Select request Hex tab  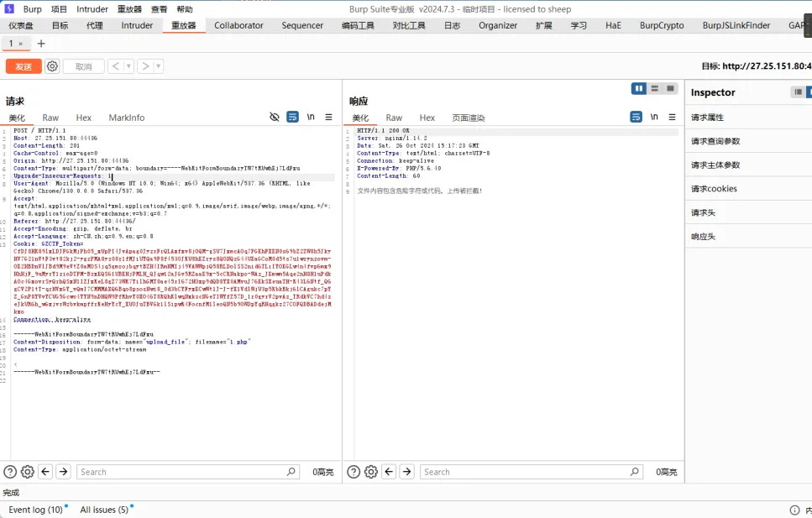(x=83, y=118)
